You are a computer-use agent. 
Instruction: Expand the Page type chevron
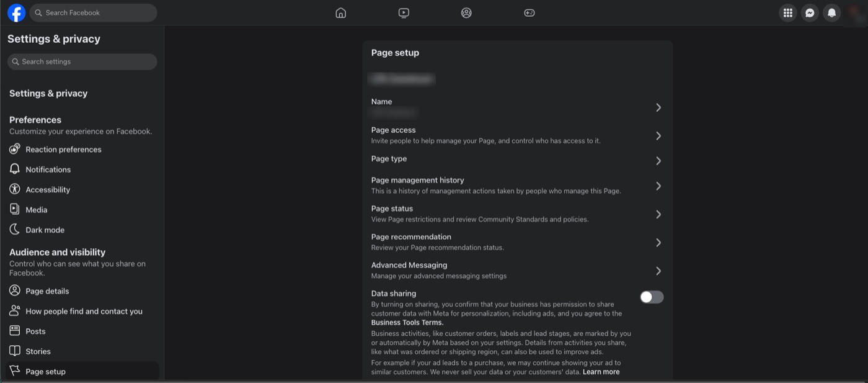point(658,161)
